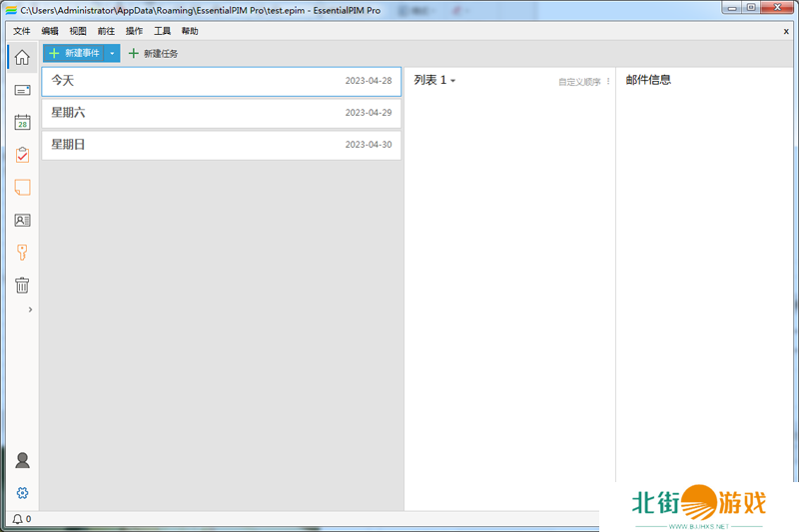
Task: Open settings gear in sidebar
Action: point(22,493)
